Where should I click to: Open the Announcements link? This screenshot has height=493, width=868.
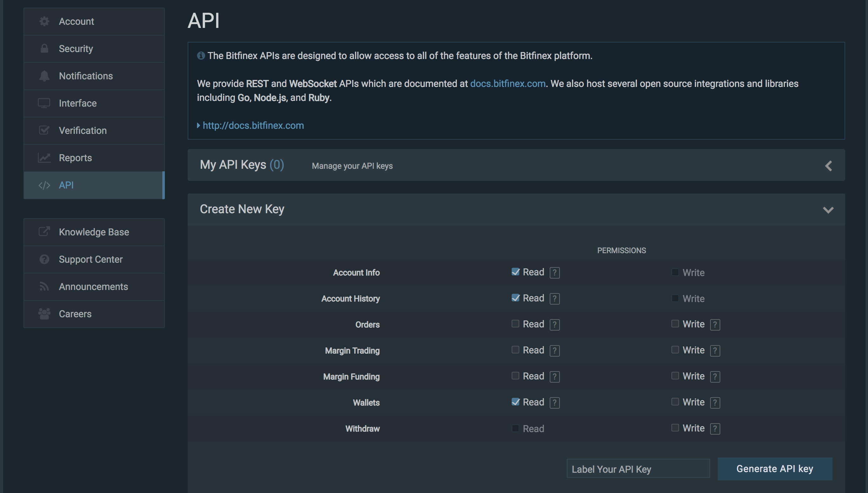(94, 287)
